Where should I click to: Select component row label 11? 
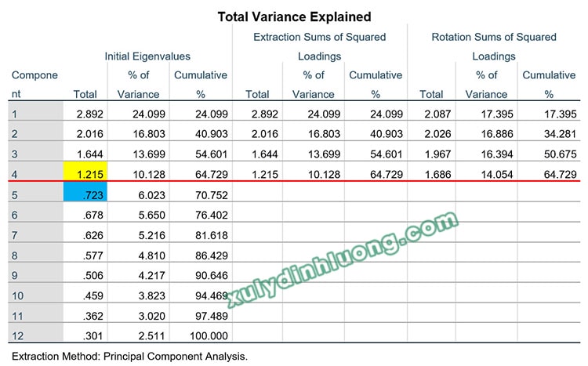click(17, 316)
